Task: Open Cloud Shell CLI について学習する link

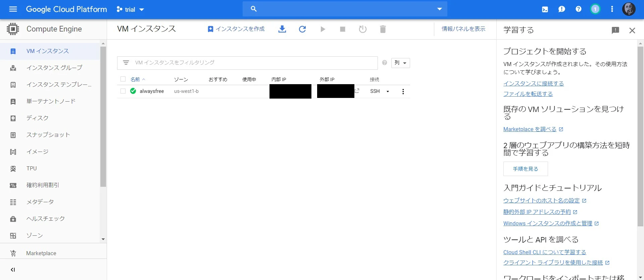Action: [545, 252]
